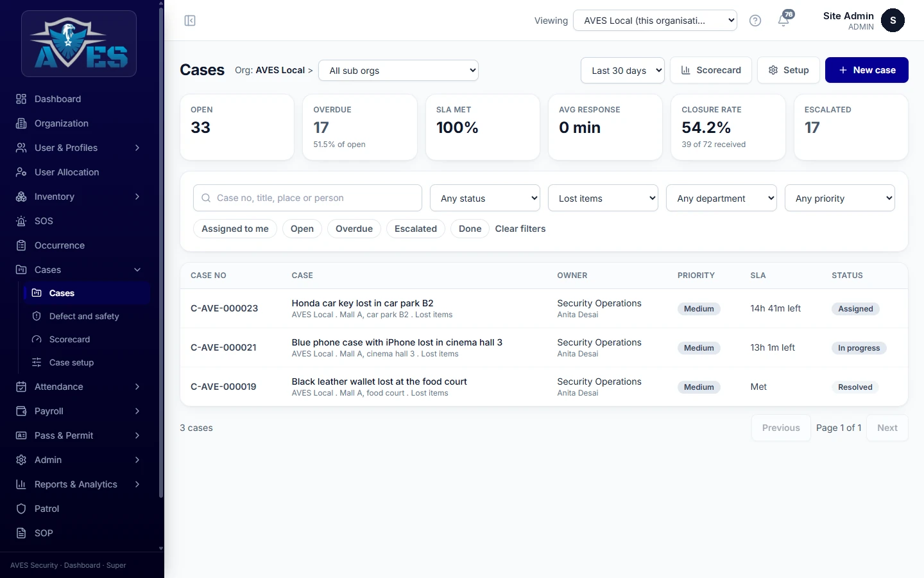This screenshot has height=578, width=924.
Task: Click the AVES logo
Action: pos(79,44)
